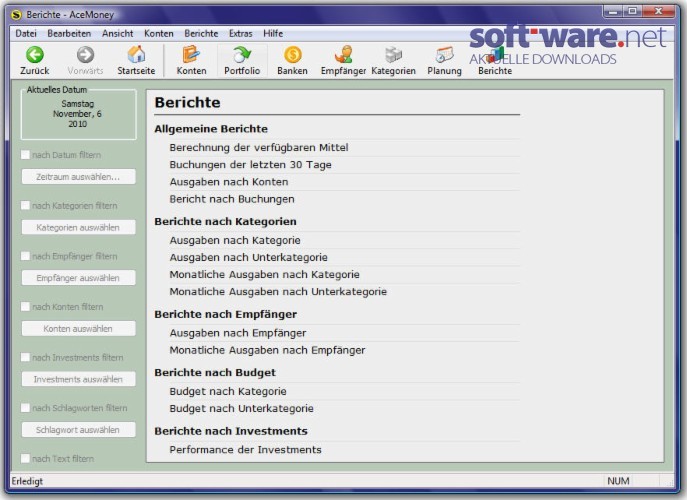Open Banken coin icon
The height and width of the screenshot is (500, 687).
(x=292, y=60)
